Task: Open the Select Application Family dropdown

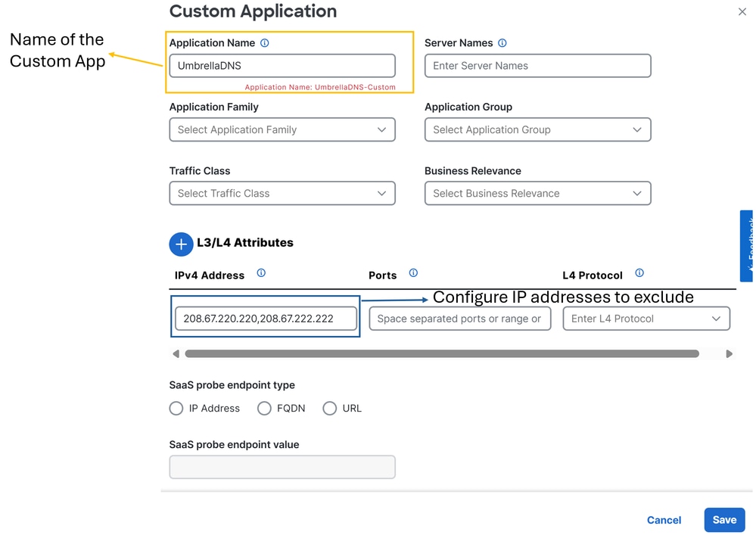Action: point(282,129)
